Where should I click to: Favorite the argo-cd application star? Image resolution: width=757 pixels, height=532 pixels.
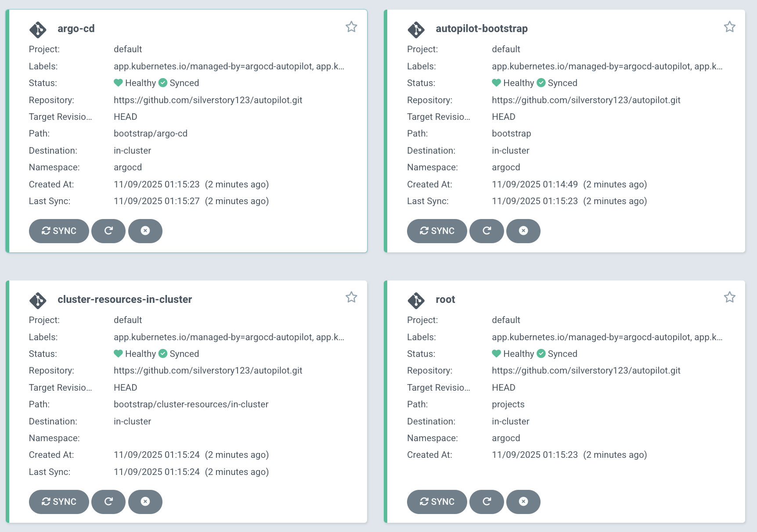click(351, 27)
